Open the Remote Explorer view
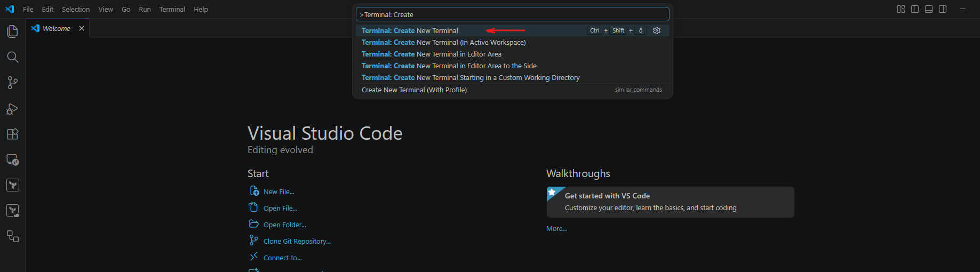 click(x=12, y=159)
